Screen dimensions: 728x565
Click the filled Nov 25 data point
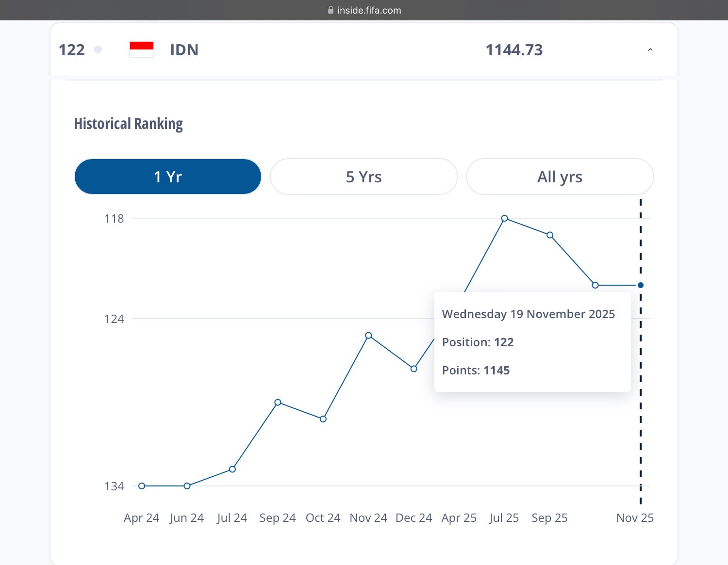pyautogui.click(x=641, y=285)
